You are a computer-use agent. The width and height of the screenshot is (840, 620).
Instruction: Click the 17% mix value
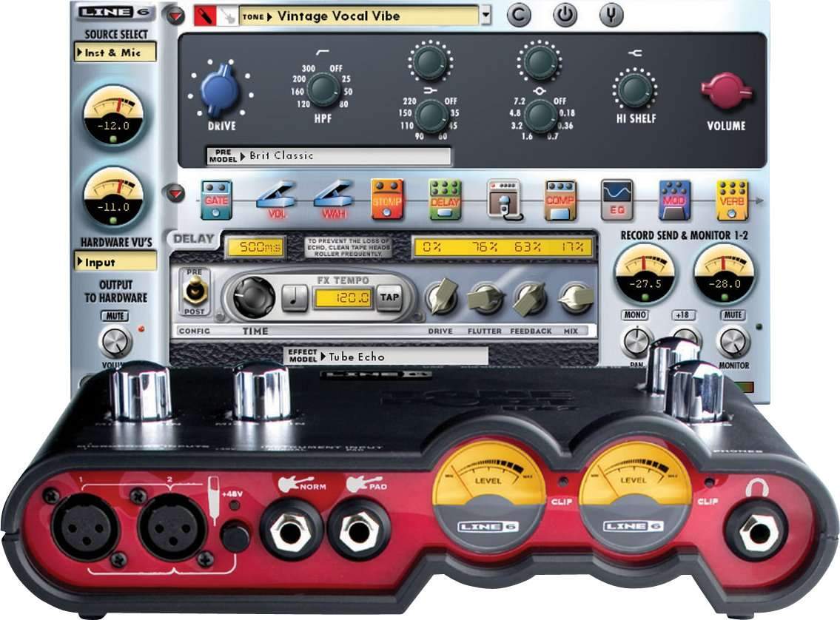pos(573,247)
